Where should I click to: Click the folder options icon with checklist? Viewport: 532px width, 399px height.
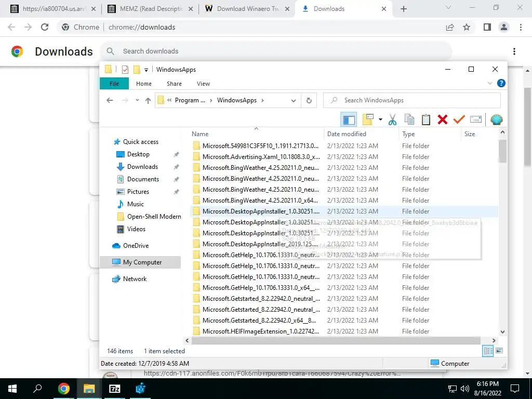368,119
